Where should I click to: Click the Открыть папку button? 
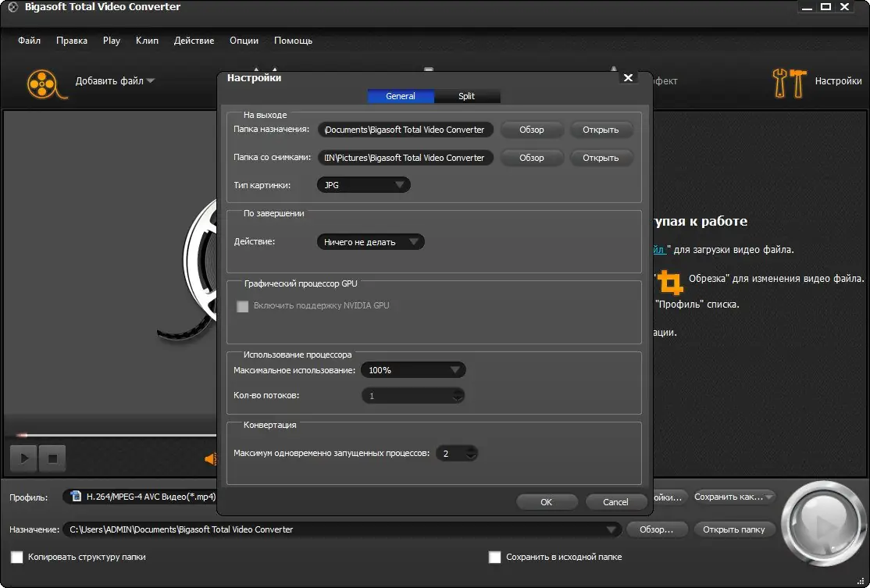(733, 529)
